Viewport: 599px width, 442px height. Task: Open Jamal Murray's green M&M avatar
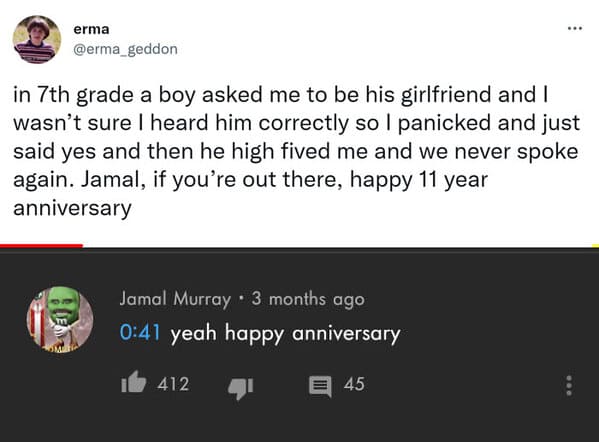[60, 320]
